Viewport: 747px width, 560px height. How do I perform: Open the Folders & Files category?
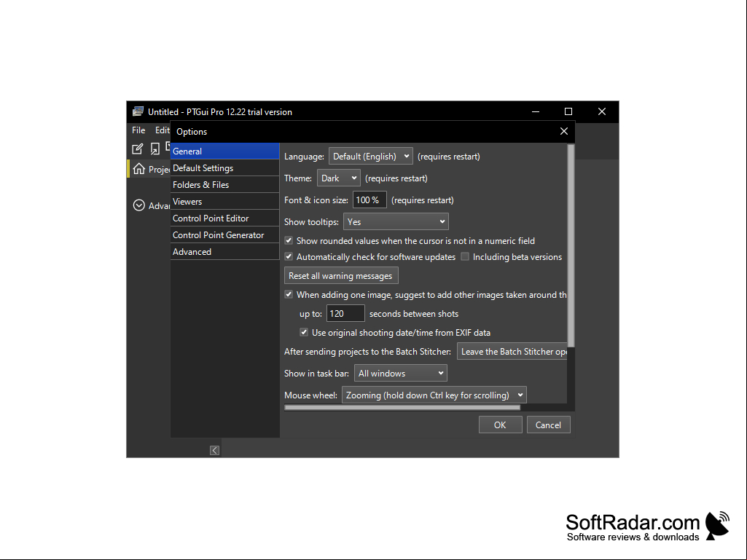coord(225,184)
